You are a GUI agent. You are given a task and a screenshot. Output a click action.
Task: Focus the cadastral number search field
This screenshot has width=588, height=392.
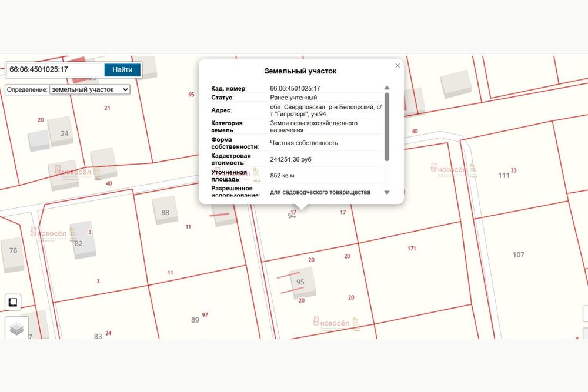click(54, 69)
